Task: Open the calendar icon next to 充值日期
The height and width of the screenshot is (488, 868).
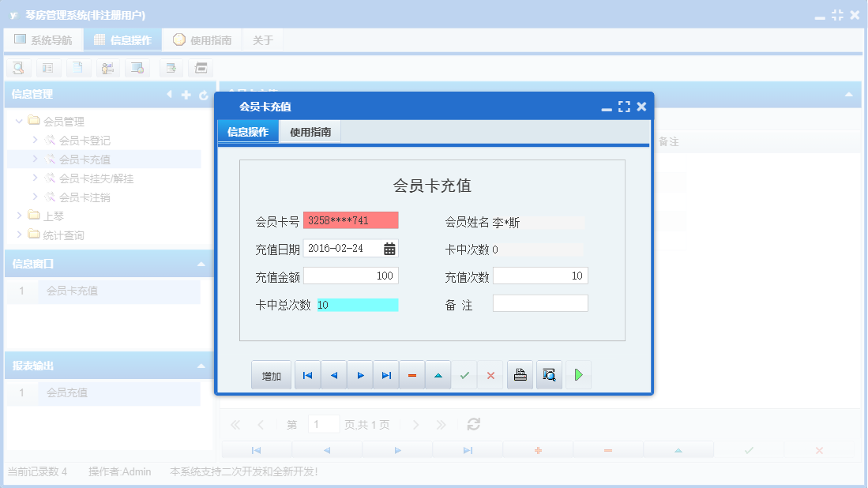Action: click(388, 247)
